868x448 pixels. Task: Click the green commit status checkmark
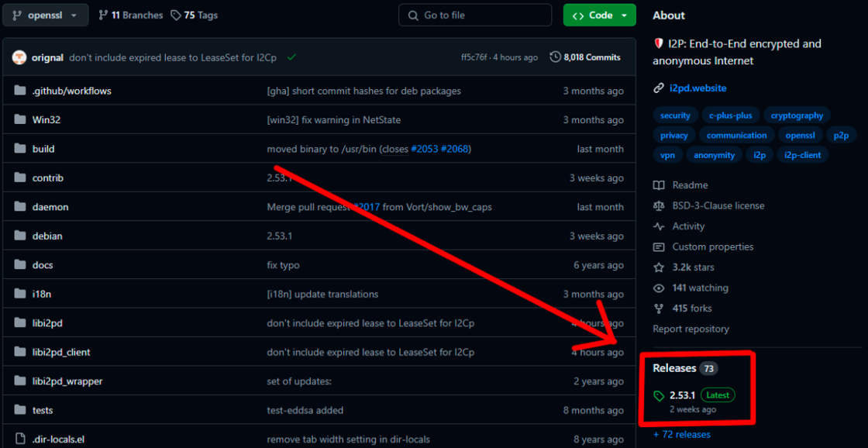click(x=291, y=57)
